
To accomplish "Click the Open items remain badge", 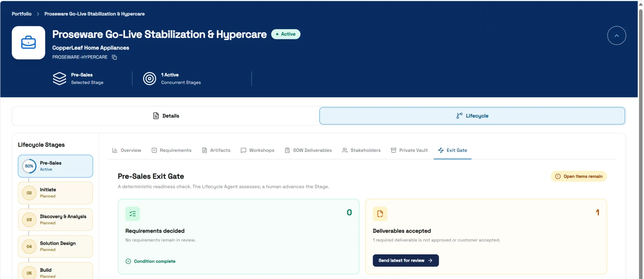I will [x=579, y=176].
